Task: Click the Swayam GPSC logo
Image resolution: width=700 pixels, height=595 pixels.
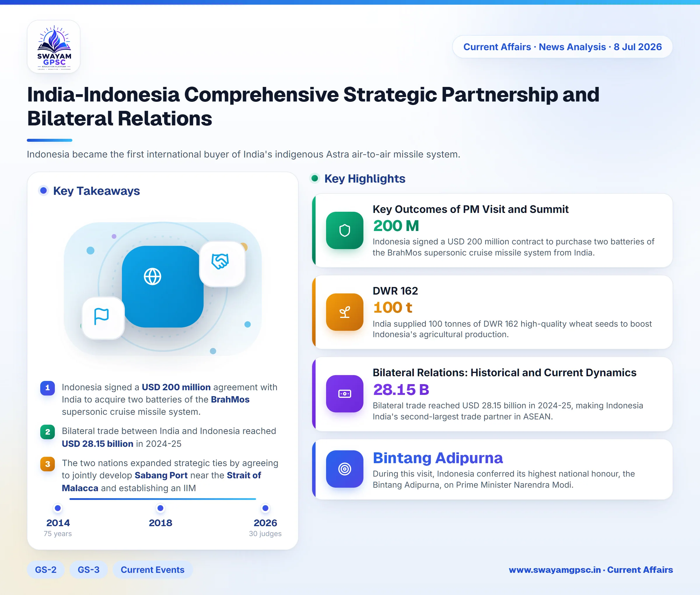Action: (54, 47)
